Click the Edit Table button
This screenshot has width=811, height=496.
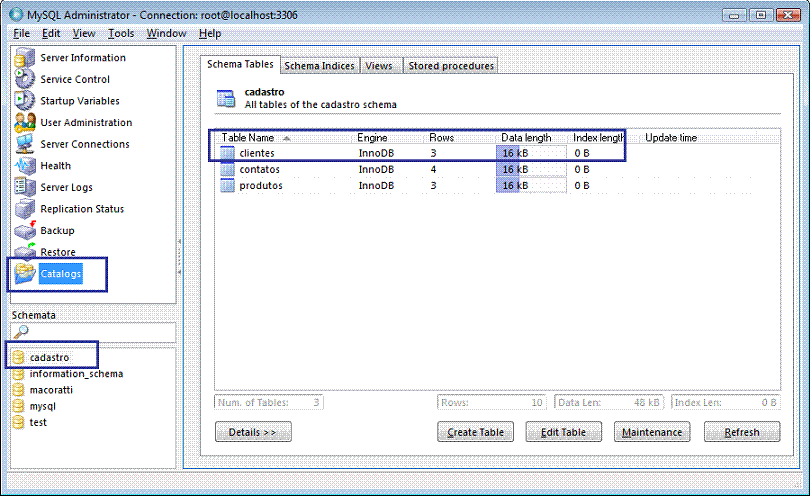(x=564, y=432)
